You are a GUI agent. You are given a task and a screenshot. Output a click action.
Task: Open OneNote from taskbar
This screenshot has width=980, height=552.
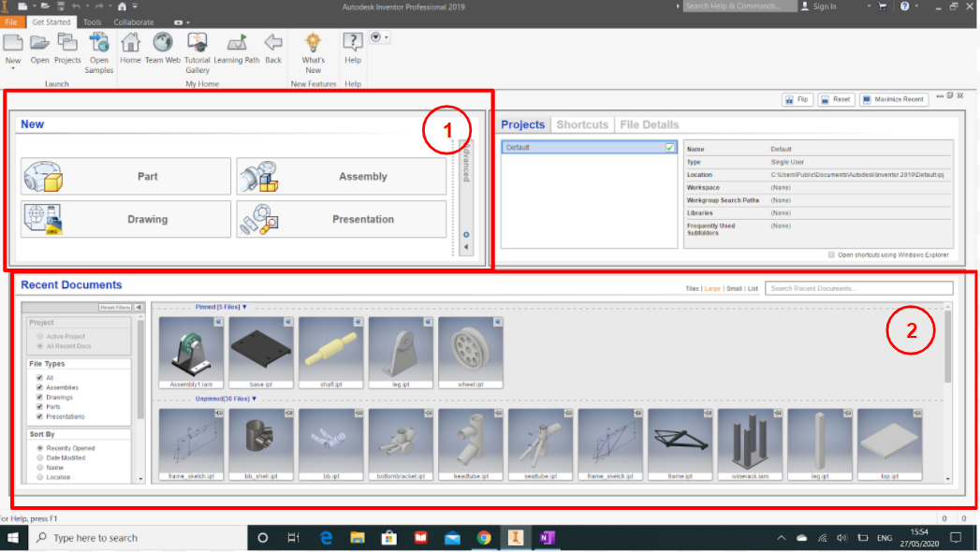click(548, 538)
